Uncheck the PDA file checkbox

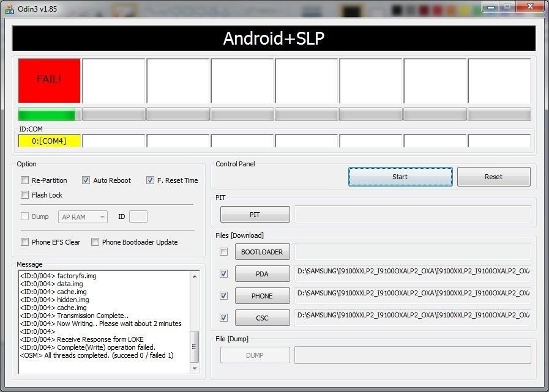[x=223, y=274]
